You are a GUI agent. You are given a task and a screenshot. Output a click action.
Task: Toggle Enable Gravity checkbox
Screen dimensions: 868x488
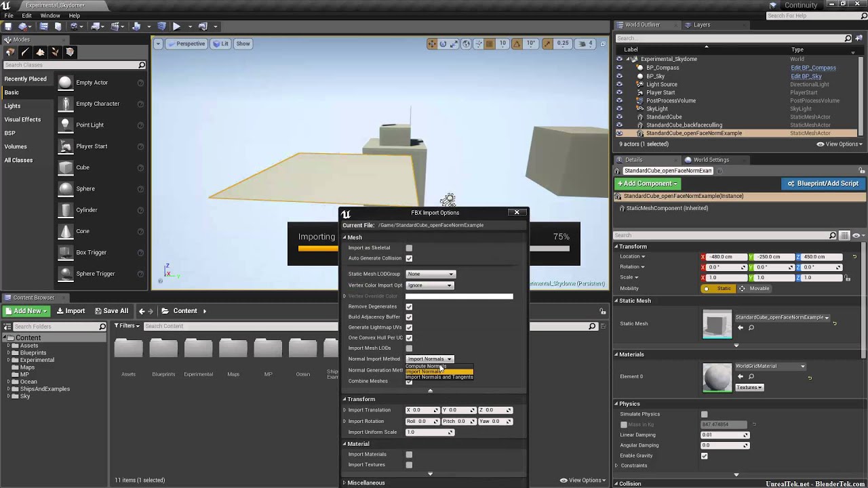pyautogui.click(x=704, y=455)
